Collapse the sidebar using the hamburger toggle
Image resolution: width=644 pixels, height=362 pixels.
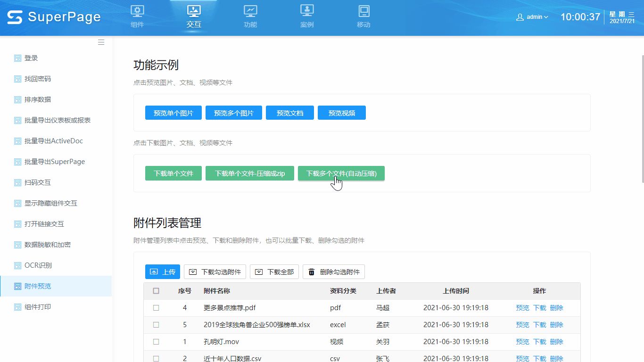(x=101, y=42)
